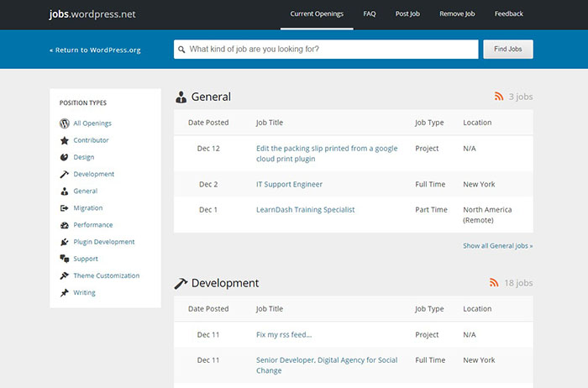Show all General jobs
588x388 pixels.
(x=497, y=246)
